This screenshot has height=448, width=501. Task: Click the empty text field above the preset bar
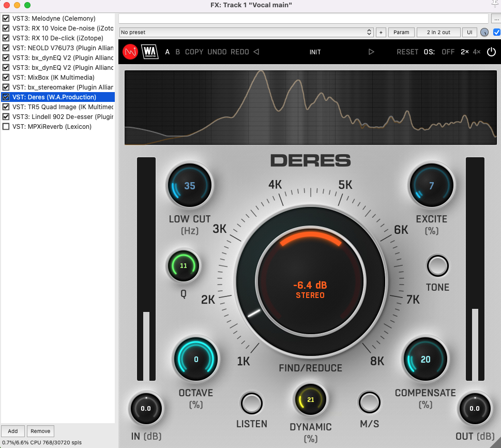303,19
